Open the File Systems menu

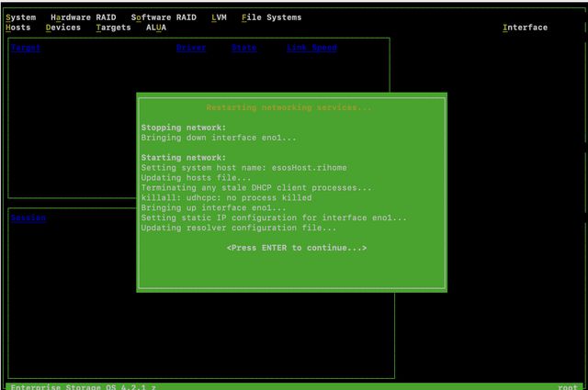click(272, 17)
